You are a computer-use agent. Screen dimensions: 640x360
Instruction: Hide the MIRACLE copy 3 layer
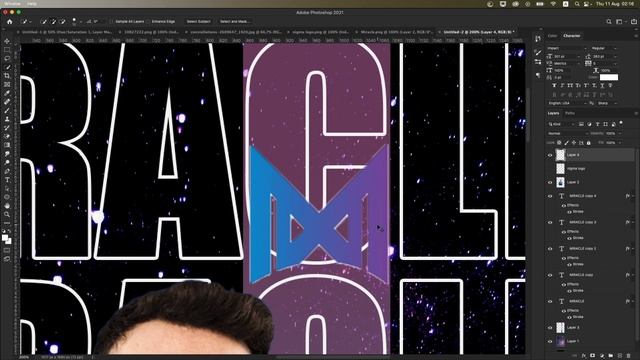[x=550, y=222]
